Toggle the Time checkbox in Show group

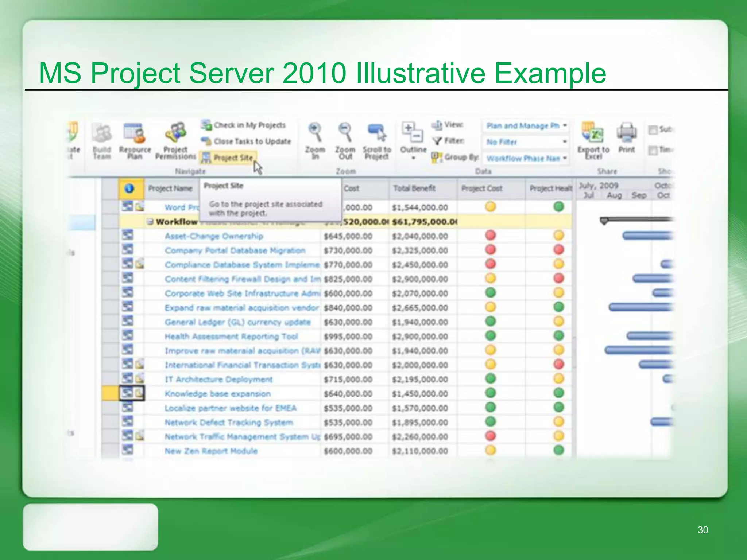653,150
